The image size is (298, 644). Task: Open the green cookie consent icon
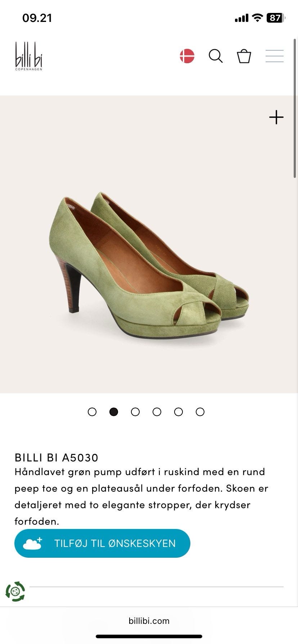tap(15, 592)
